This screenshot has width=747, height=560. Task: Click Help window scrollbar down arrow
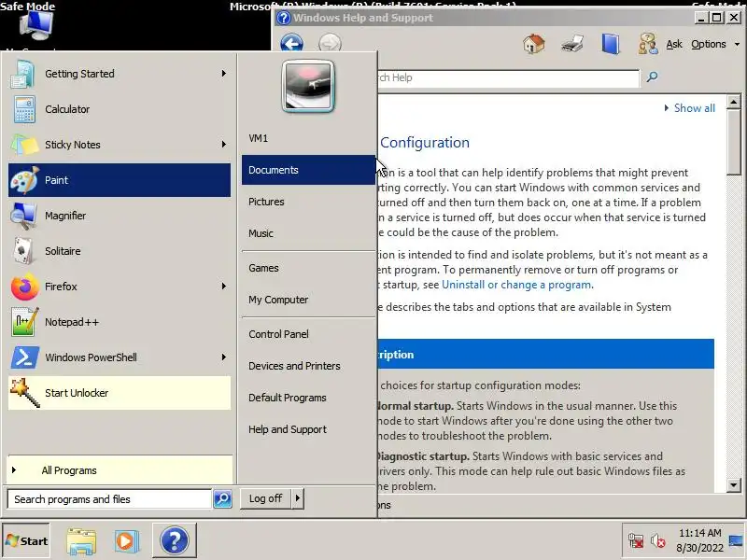[734, 485]
